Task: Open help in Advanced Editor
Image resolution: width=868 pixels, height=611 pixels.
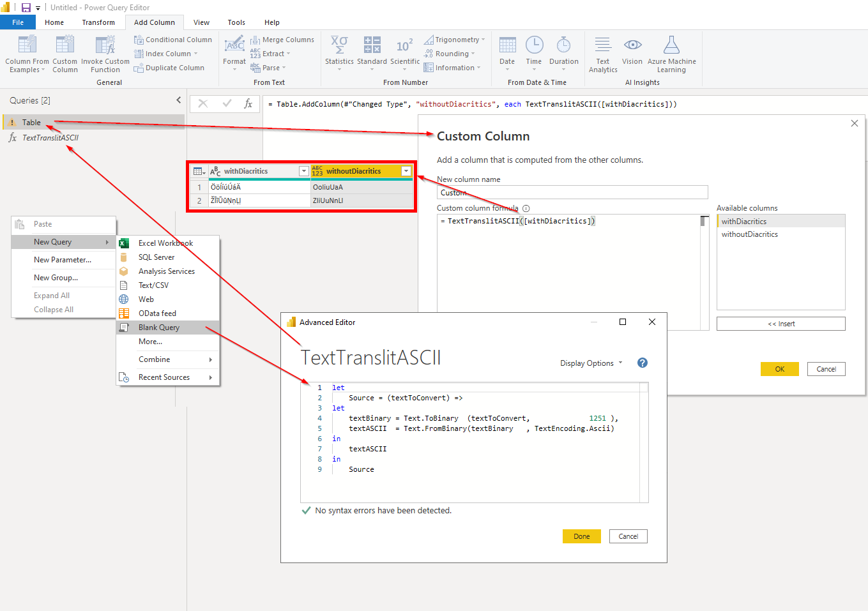Action: coord(643,363)
